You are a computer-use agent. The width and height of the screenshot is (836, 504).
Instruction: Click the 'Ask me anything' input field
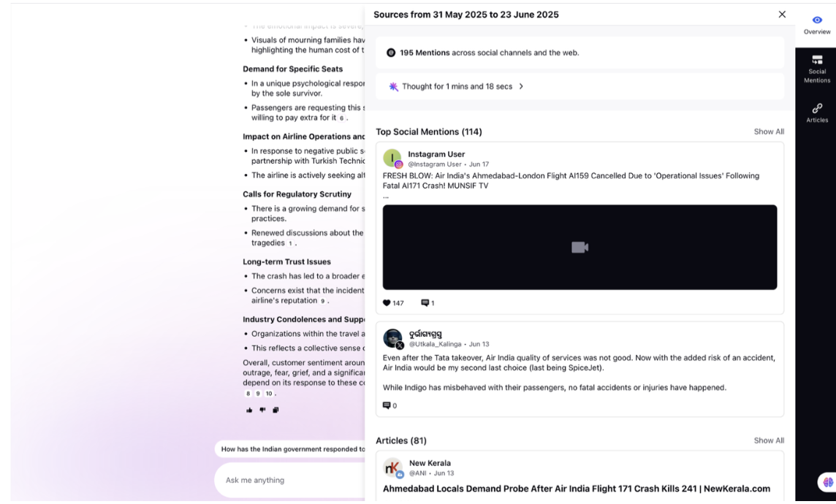tap(291, 480)
